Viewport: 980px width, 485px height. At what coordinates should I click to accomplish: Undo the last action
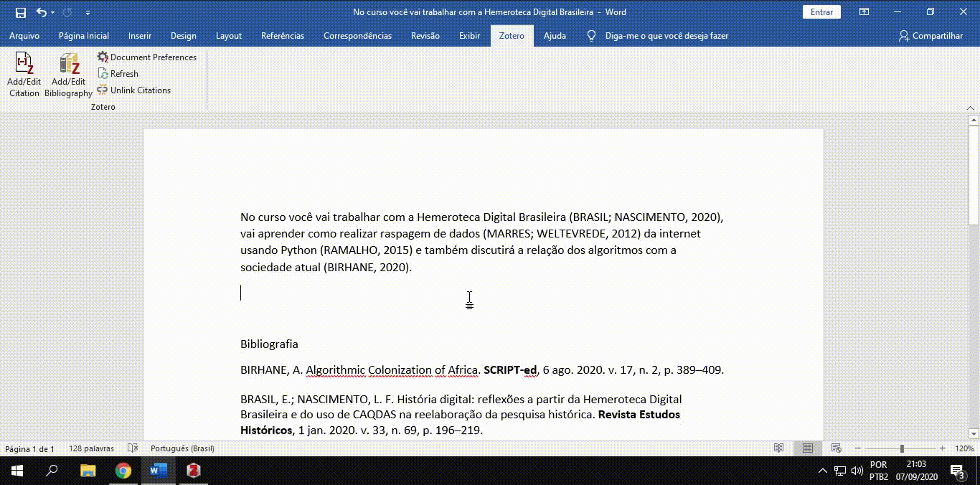[x=41, y=12]
